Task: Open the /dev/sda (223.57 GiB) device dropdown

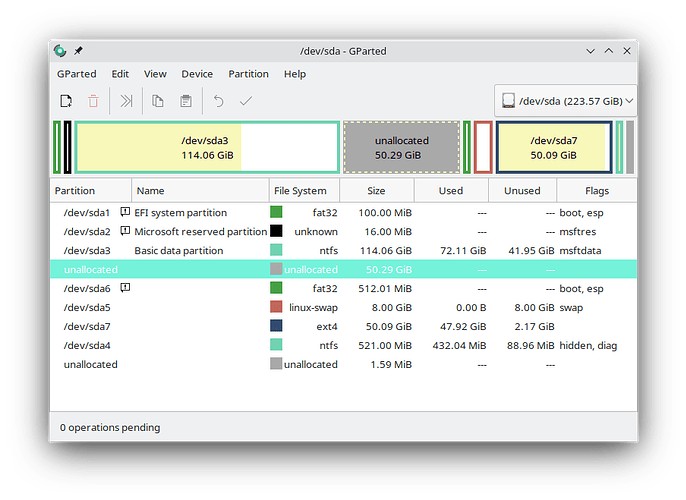Action: point(566,101)
